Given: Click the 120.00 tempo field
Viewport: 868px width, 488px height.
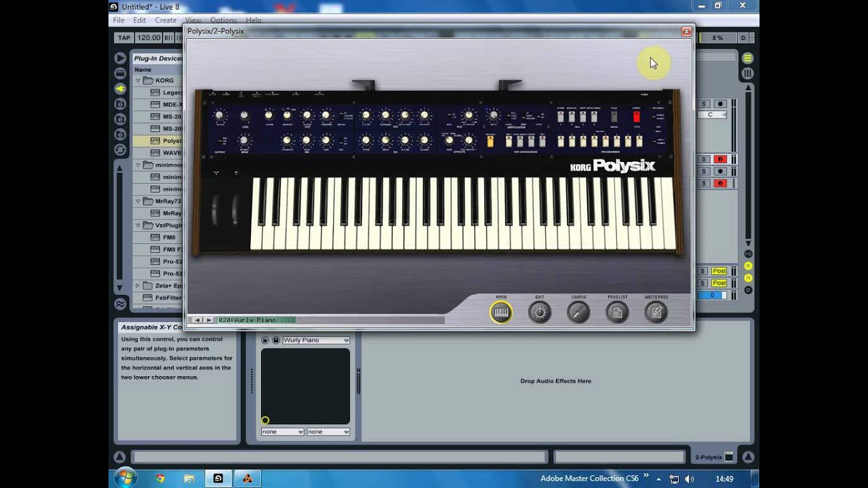Looking at the screenshot, I should 149,38.
